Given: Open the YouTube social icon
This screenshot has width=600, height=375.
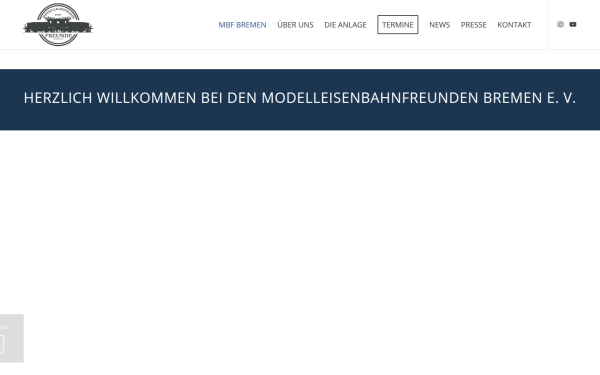Looking at the screenshot, I should 573,24.
